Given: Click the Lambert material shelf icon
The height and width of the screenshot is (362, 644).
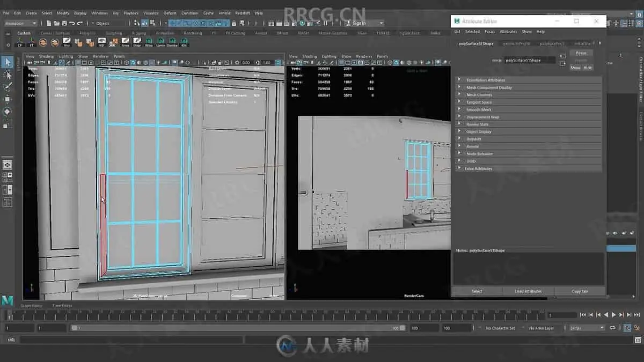Looking at the screenshot, I should (x=160, y=42).
